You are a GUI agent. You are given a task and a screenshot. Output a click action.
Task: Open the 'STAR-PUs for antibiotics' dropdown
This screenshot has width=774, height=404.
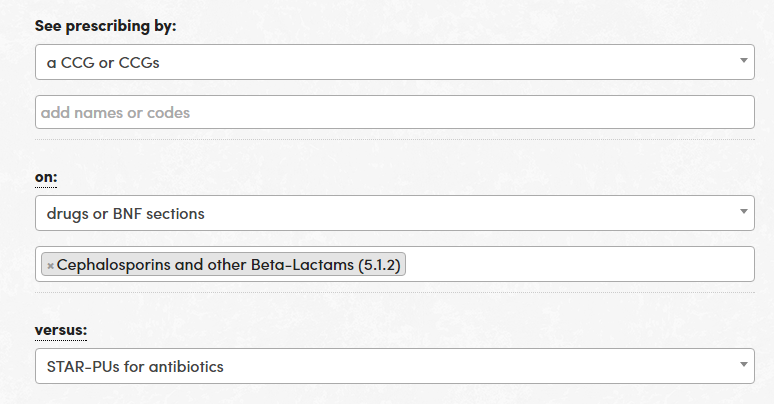(x=394, y=366)
